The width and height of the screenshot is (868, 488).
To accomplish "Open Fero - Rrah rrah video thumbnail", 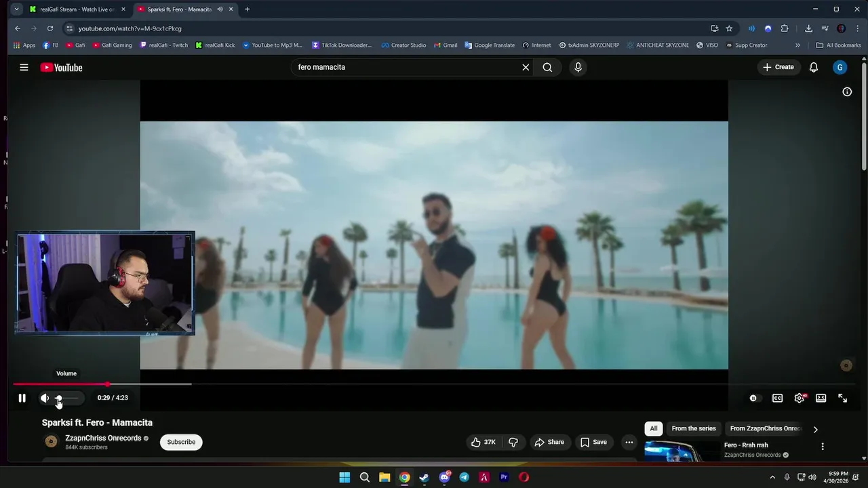I will click(682, 451).
